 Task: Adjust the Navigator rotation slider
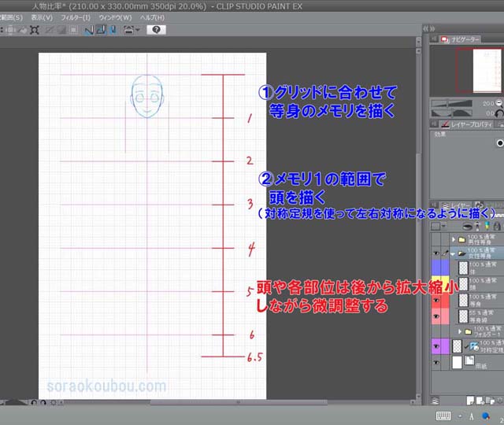click(451, 113)
